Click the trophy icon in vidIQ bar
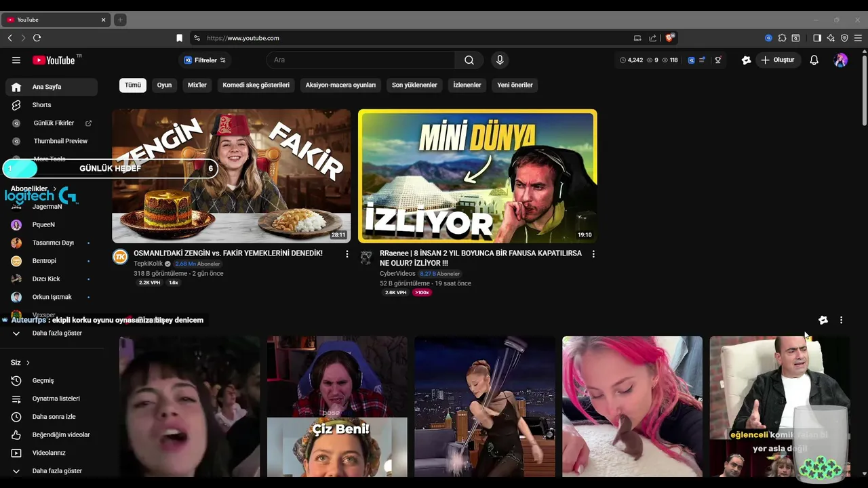This screenshot has height=488, width=868. 718,60
